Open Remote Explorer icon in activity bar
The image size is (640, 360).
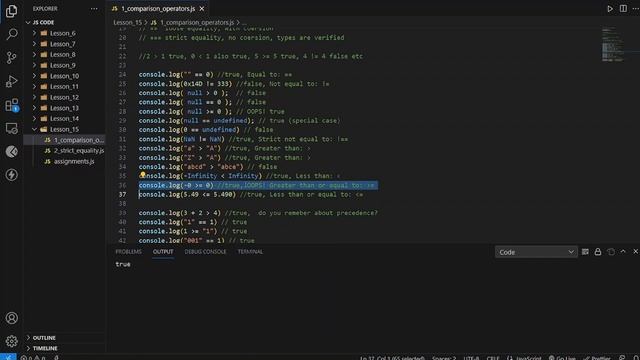(11, 129)
